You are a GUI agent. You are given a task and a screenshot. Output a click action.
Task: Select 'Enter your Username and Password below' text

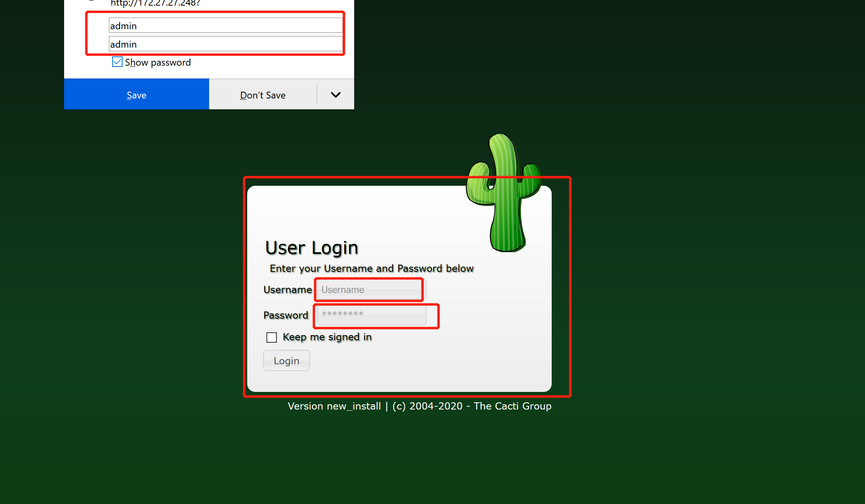point(372,268)
